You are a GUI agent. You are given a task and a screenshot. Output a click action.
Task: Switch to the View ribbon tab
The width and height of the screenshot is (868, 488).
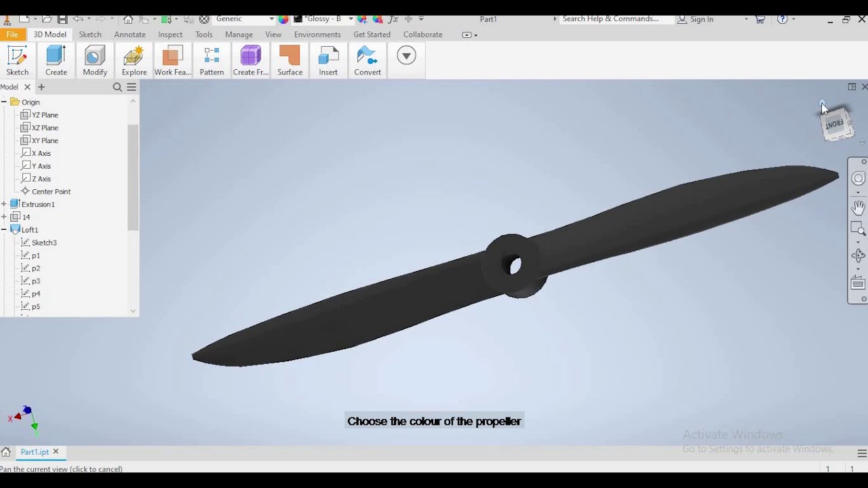[273, 35]
